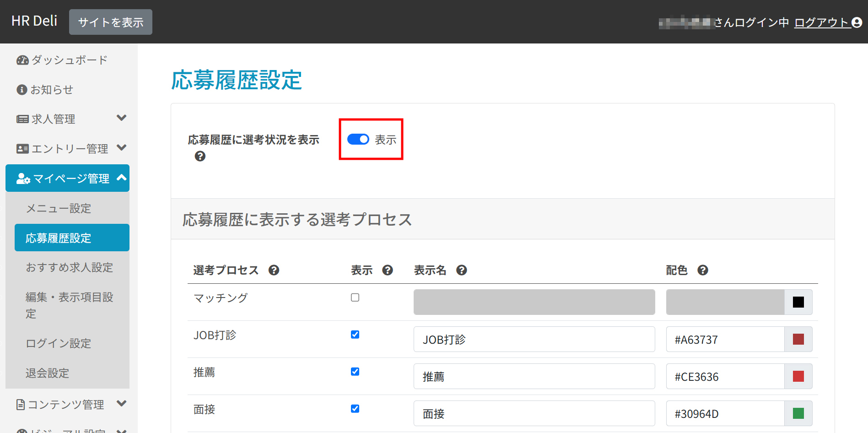Expand the 求人管理 menu chevron

tap(121, 118)
